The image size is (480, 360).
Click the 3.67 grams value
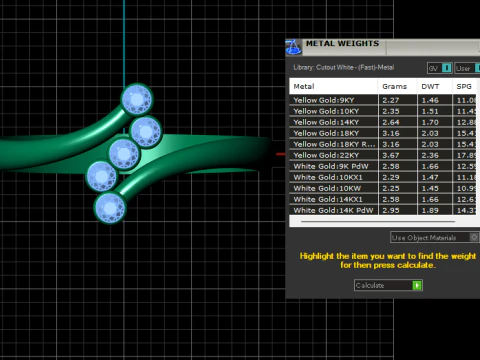point(391,155)
